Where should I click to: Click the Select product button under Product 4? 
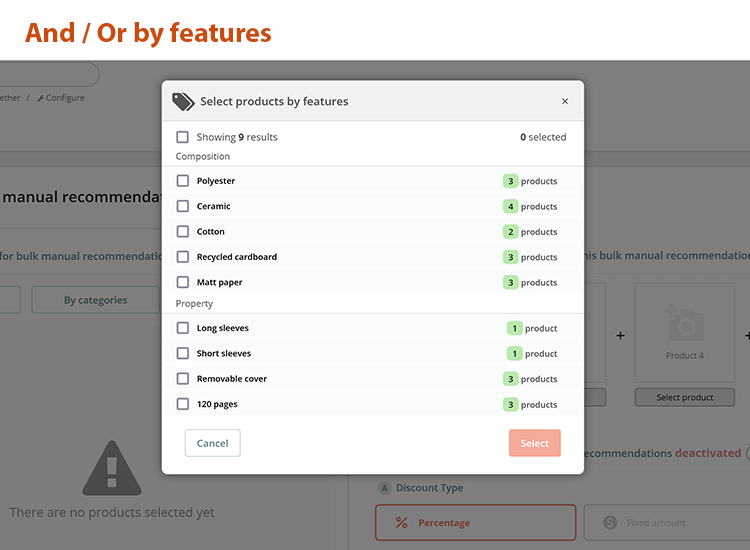tap(685, 397)
